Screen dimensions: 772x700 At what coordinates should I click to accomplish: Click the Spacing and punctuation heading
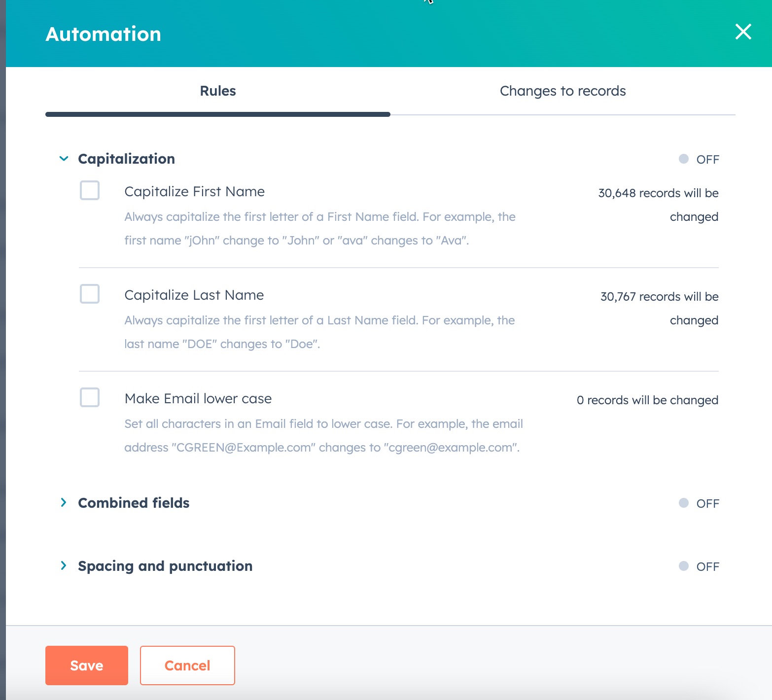(x=165, y=566)
